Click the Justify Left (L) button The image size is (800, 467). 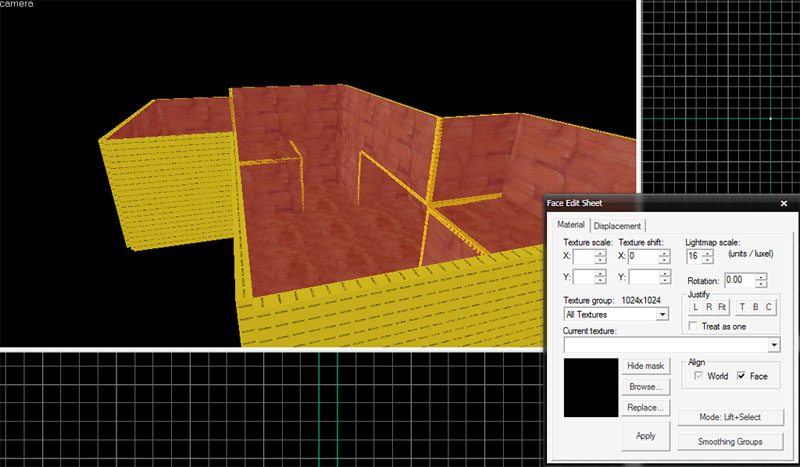click(x=695, y=307)
